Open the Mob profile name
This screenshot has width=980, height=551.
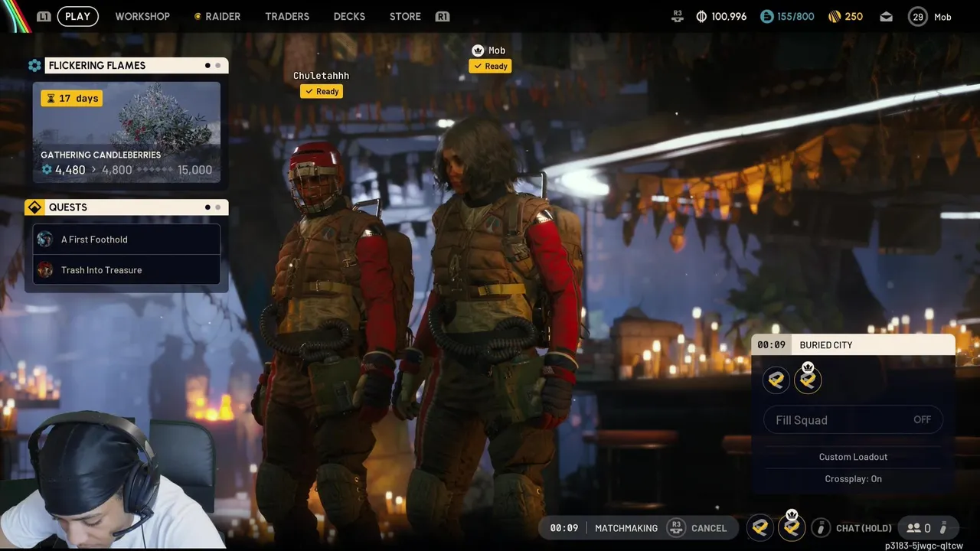[942, 17]
